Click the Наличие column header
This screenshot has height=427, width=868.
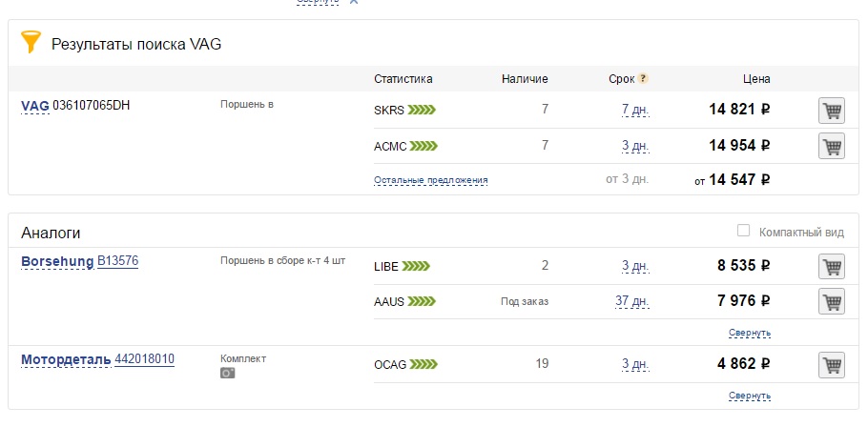pyautogui.click(x=525, y=79)
